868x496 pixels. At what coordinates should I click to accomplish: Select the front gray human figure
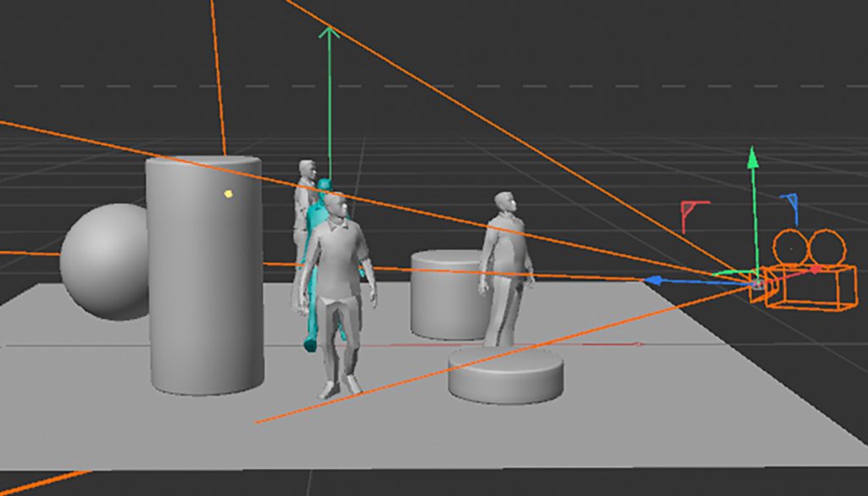coord(337,288)
